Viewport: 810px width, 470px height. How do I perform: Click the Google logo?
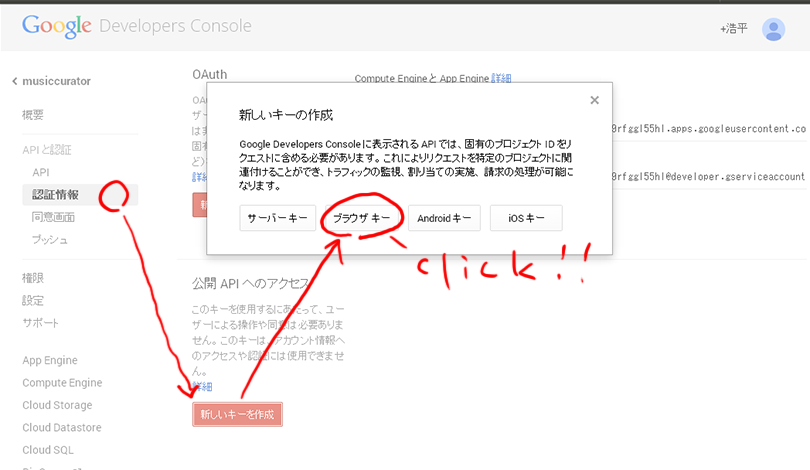point(57,26)
